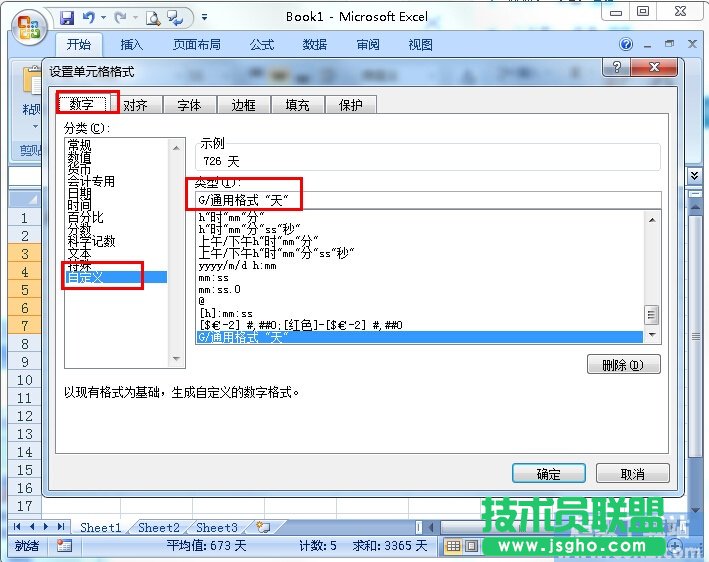
Task: Open the 页面布局 ribbon tab
Action: click(198, 45)
